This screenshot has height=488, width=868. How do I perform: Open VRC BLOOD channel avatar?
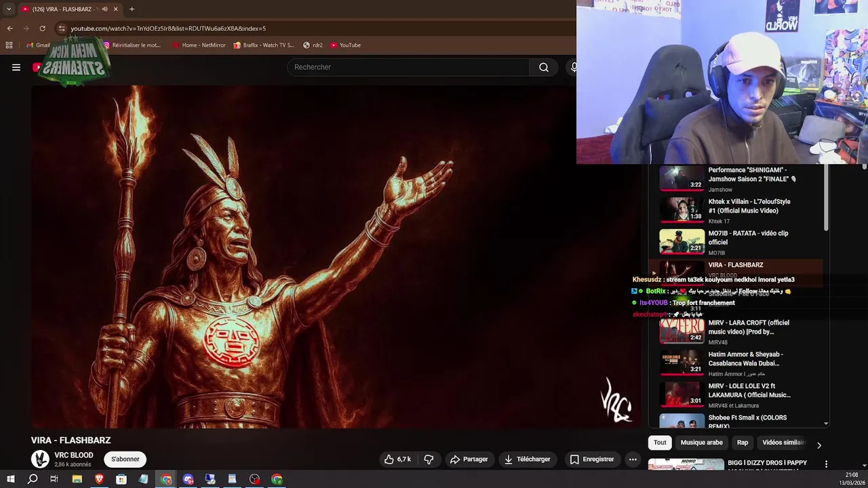click(x=40, y=459)
